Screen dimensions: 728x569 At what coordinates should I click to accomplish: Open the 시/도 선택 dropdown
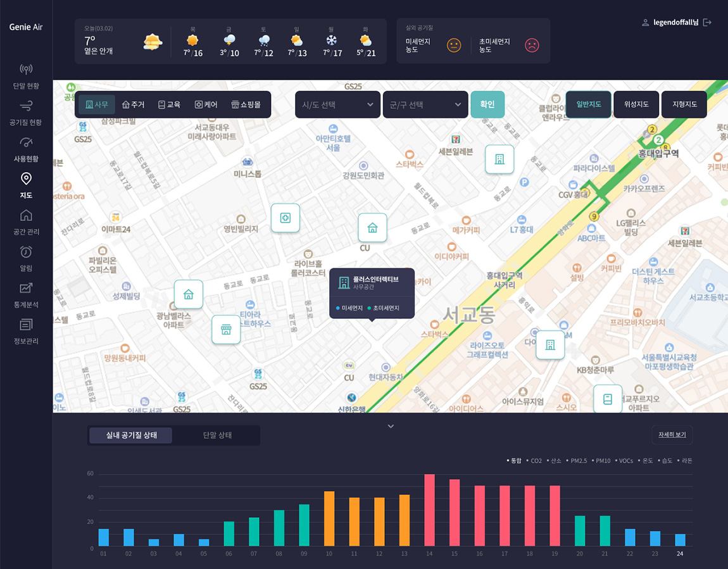pos(337,104)
